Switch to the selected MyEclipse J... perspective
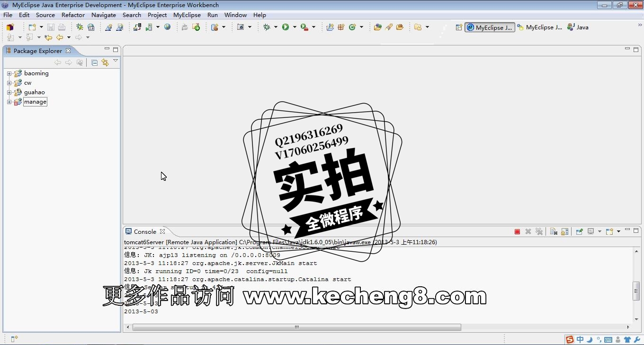This screenshot has width=644, height=345. 490,27
